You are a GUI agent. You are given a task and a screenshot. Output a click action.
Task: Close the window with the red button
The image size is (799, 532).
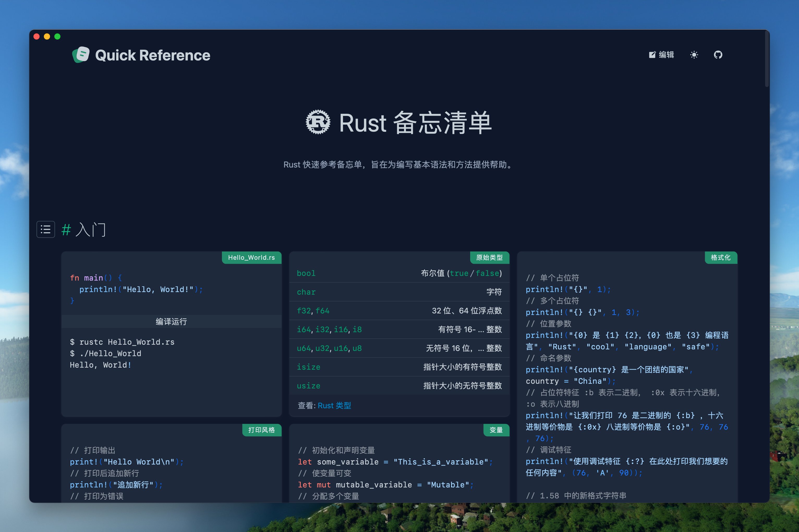pos(37,36)
